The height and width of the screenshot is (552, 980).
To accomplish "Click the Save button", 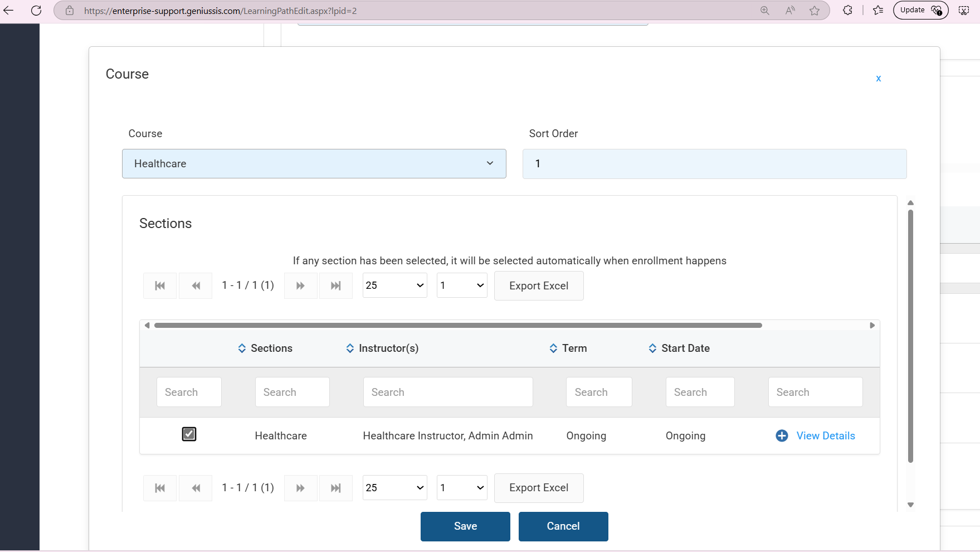I will 465,526.
